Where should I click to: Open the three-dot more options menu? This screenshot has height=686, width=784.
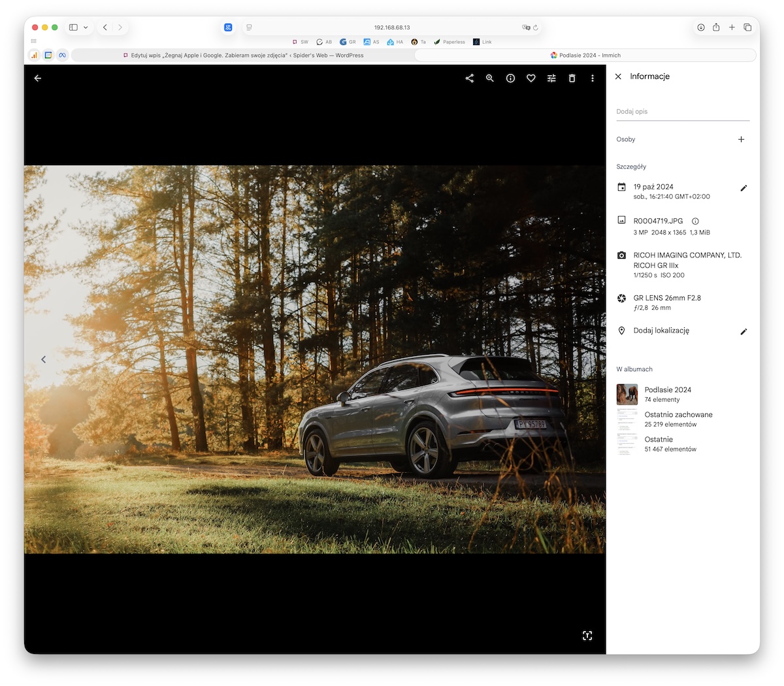click(x=593, y=78)
